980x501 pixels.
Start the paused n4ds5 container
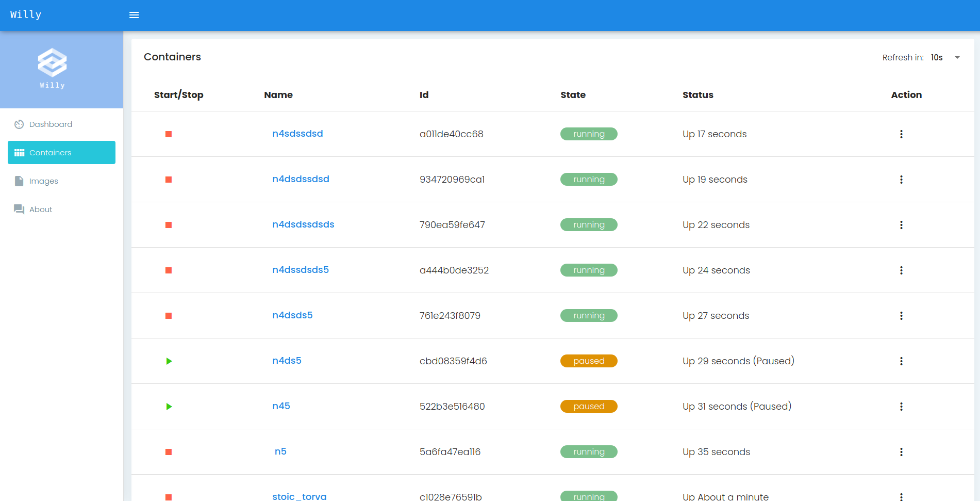[x=169, y=361]
